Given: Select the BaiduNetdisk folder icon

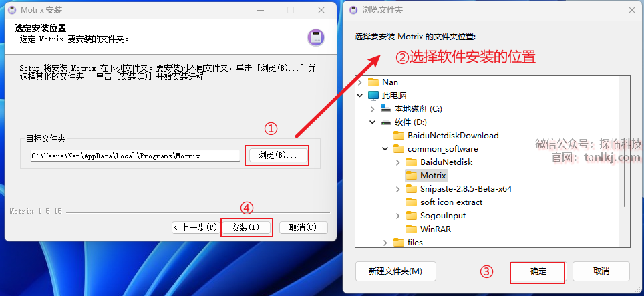Looking at the screenshot, I should 411,162.
